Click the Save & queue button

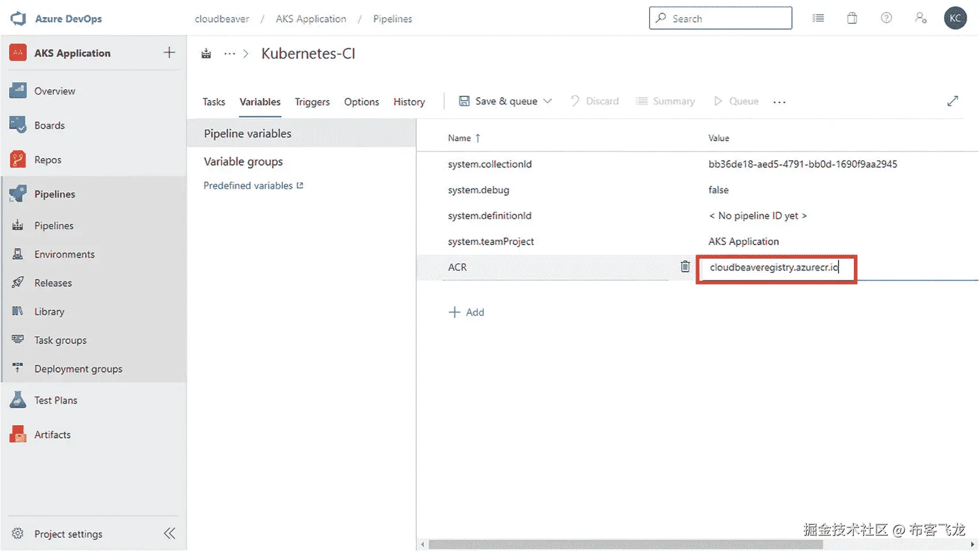coord(498,101)
